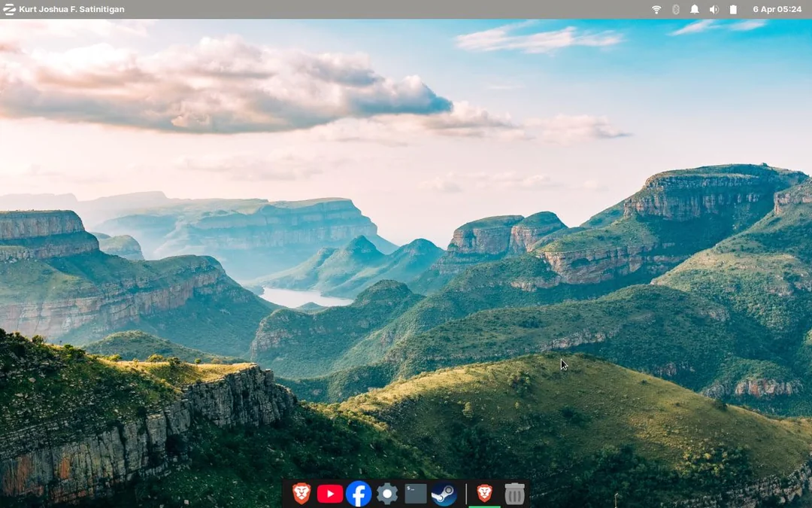Viewport: 812px width, 508px height.
Task: Open the volume speaker indicator
Action: coord(714,9)
